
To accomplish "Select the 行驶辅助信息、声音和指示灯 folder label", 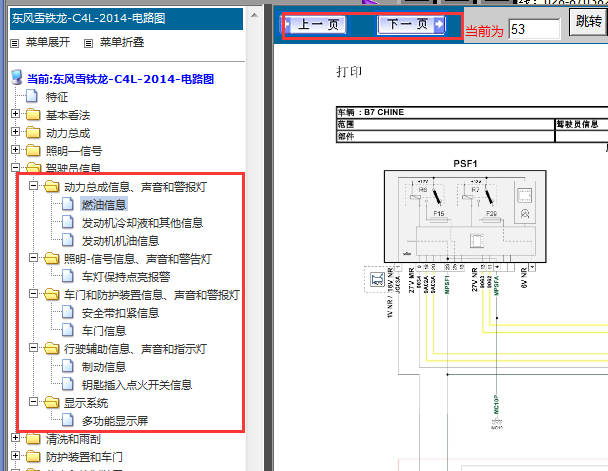I will [135, 349].
